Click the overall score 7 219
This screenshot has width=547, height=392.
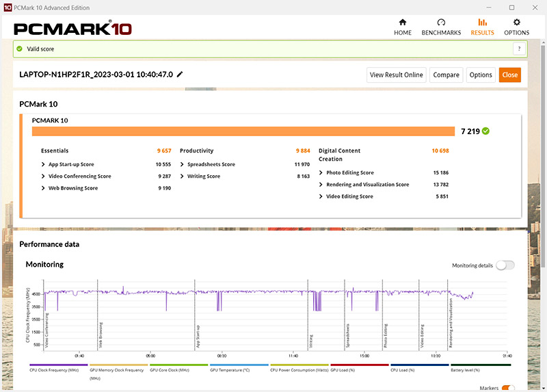click(x=470, y=131)
